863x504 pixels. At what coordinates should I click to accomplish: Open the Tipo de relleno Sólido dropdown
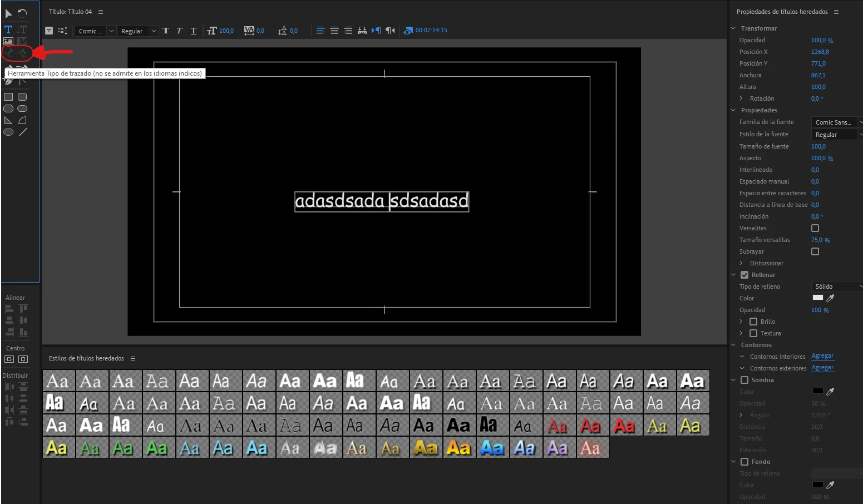point(837,286)
